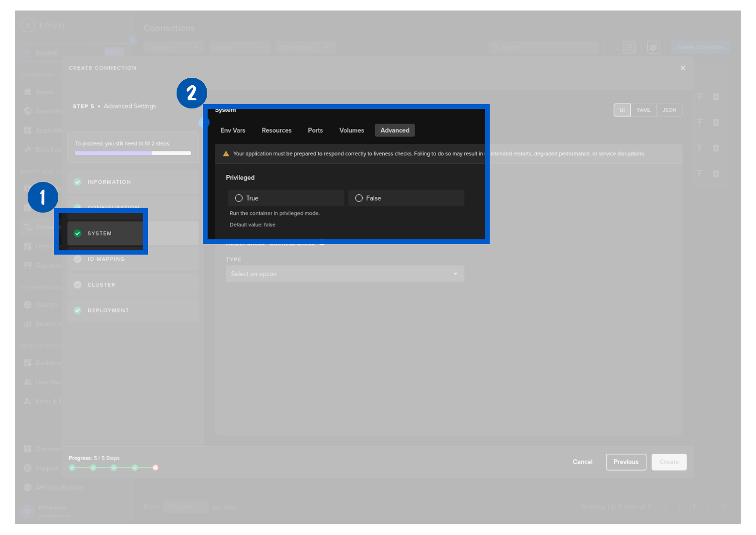
Task: Select the True radio for Privileged
Action: (x=239, y=198)
